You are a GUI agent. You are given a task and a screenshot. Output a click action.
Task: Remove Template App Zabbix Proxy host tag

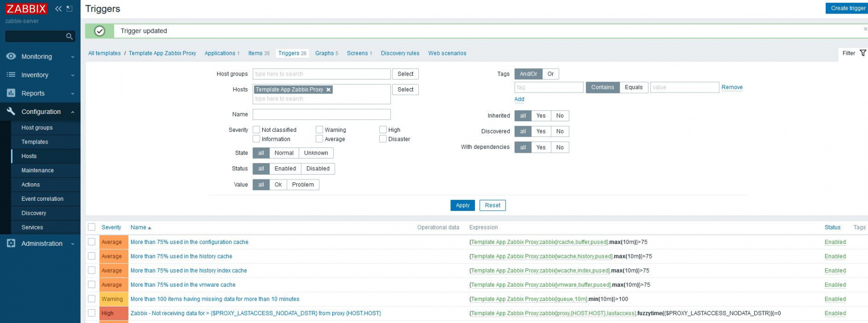point(328,90)
